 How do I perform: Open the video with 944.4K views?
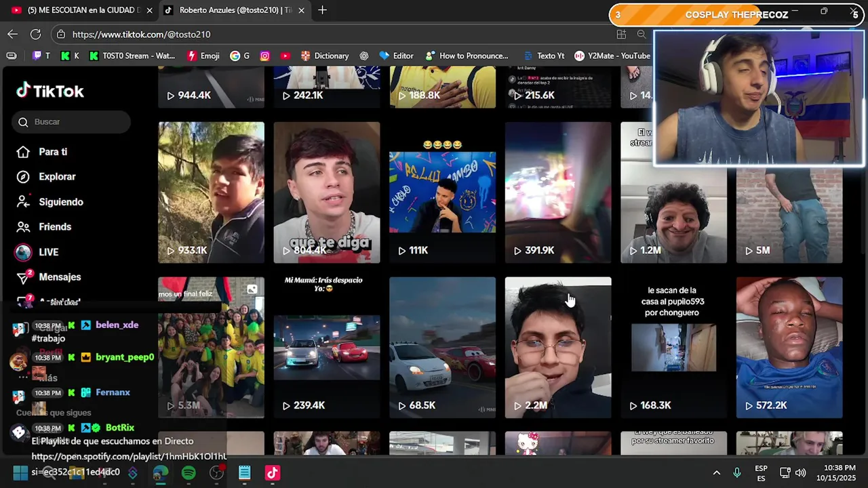[211, 87]
